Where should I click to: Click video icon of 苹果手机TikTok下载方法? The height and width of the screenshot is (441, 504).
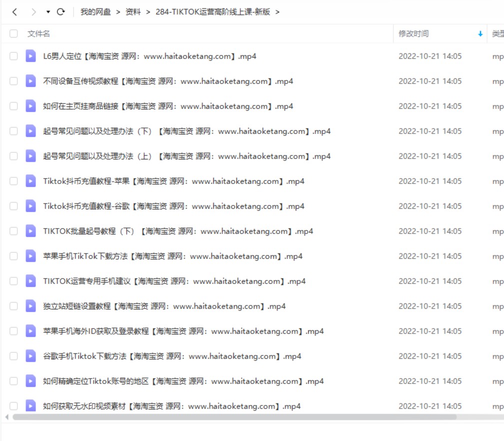pos(30,256)
